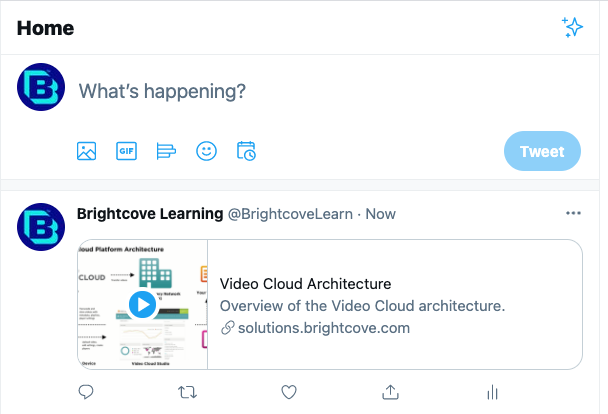The image size is (608, 414).
Task: Share the tweet via share icon
Action: [x=390, y=392]
